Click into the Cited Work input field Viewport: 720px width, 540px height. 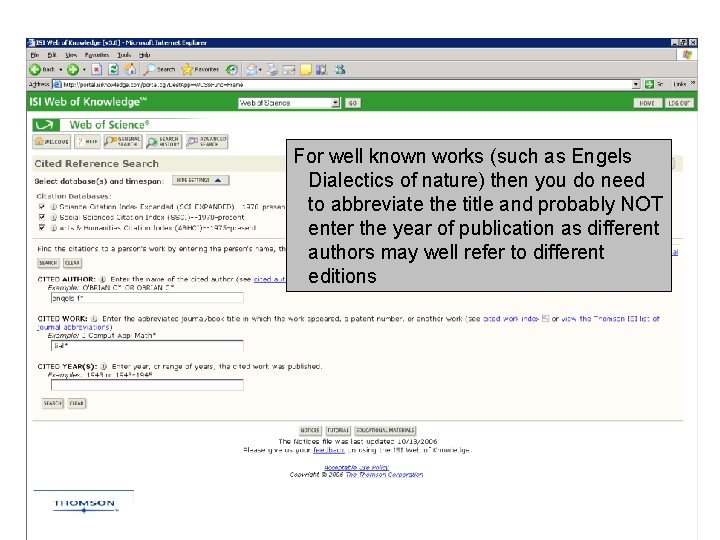147,346
